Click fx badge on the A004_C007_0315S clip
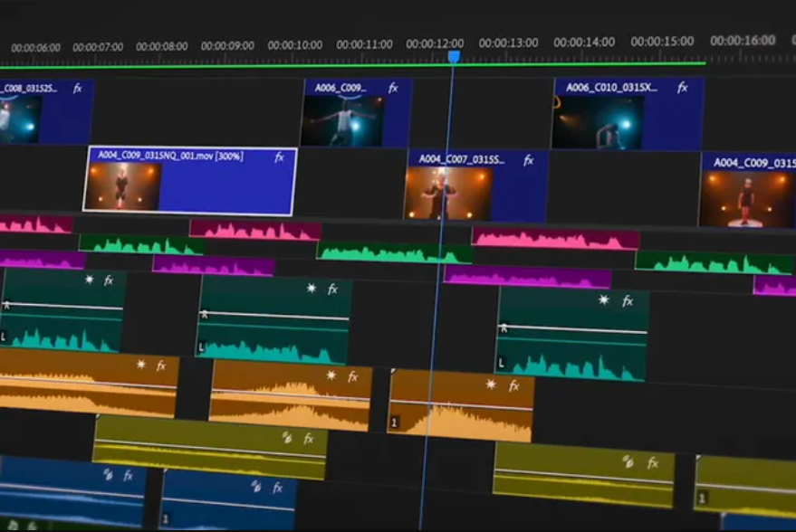This screenshot has width=796, height=532. click(529, 161)
